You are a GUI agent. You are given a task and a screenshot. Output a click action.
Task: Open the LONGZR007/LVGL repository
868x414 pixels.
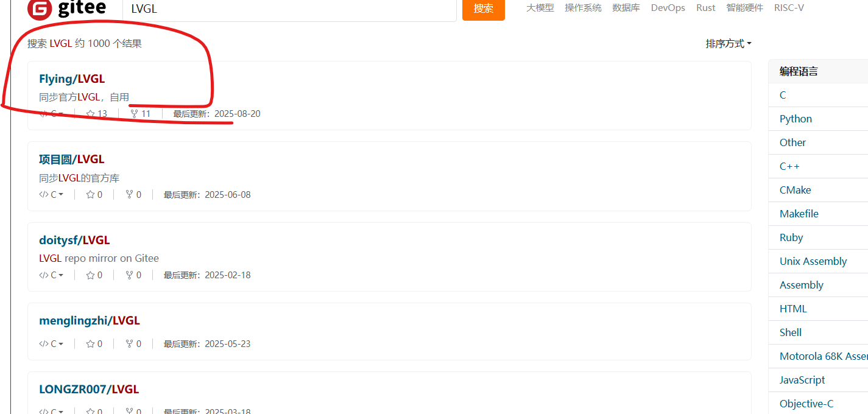[x=89, y=389]
